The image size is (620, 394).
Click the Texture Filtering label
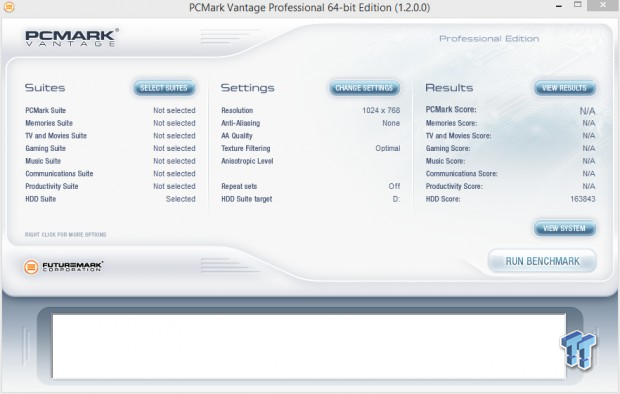pyautogui.click(x=246, y=148)
